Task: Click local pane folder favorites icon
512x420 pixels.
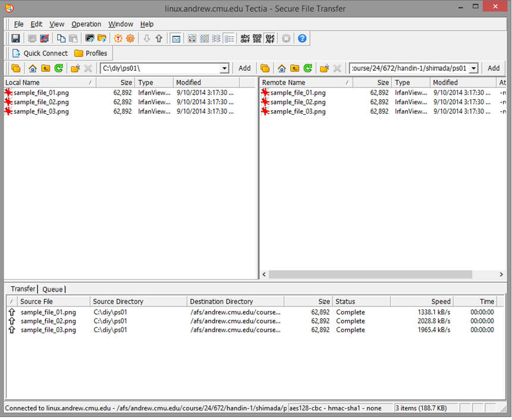Action: pyautogui.click(x=15, y=68)
